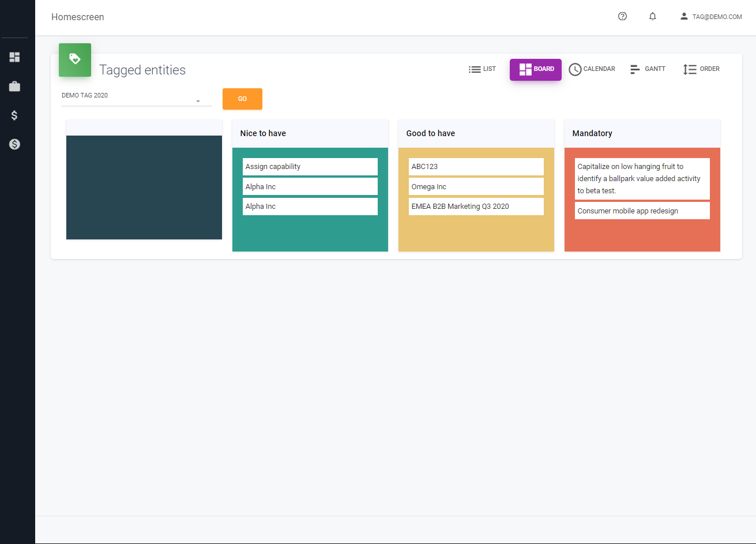Click the orange GO button
Viewport: 756px width, 544px height.
click(x=242, y=99)
